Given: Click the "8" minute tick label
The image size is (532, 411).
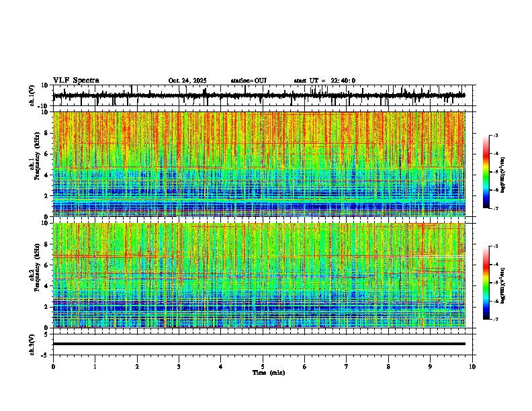Looking at the screenshot, I should 388,367.
